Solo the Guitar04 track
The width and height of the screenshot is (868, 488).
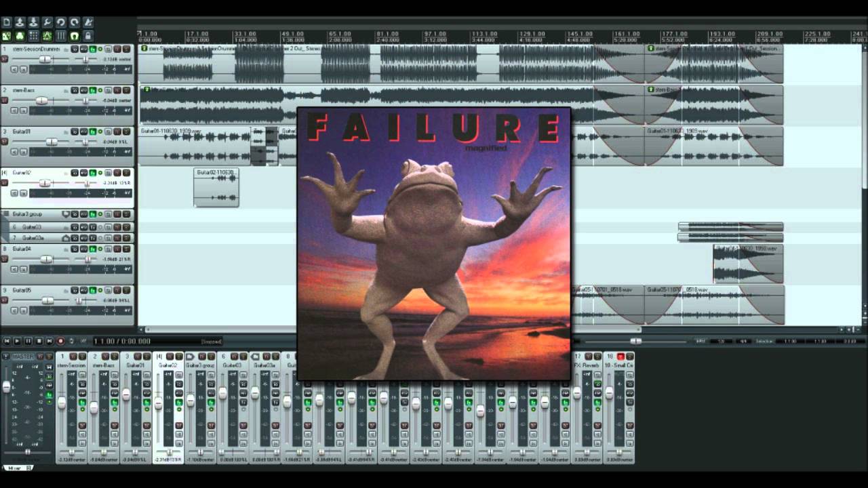tap(126, 249)
